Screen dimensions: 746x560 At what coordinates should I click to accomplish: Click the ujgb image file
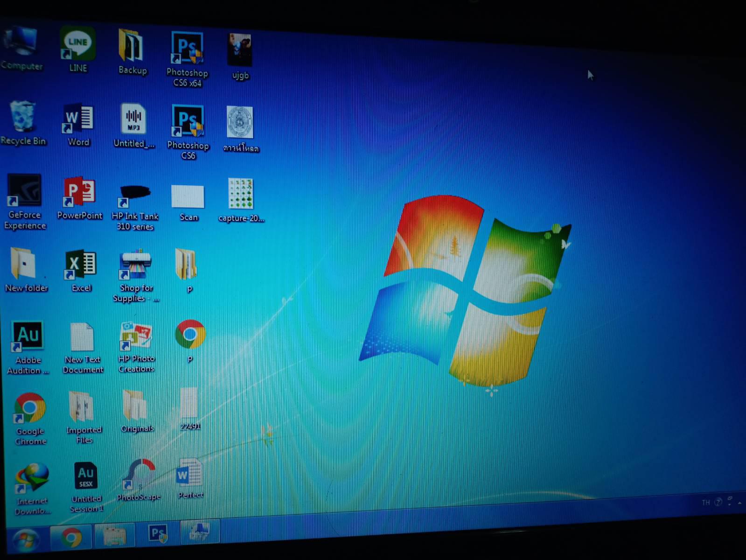click(x=240, y=57)
